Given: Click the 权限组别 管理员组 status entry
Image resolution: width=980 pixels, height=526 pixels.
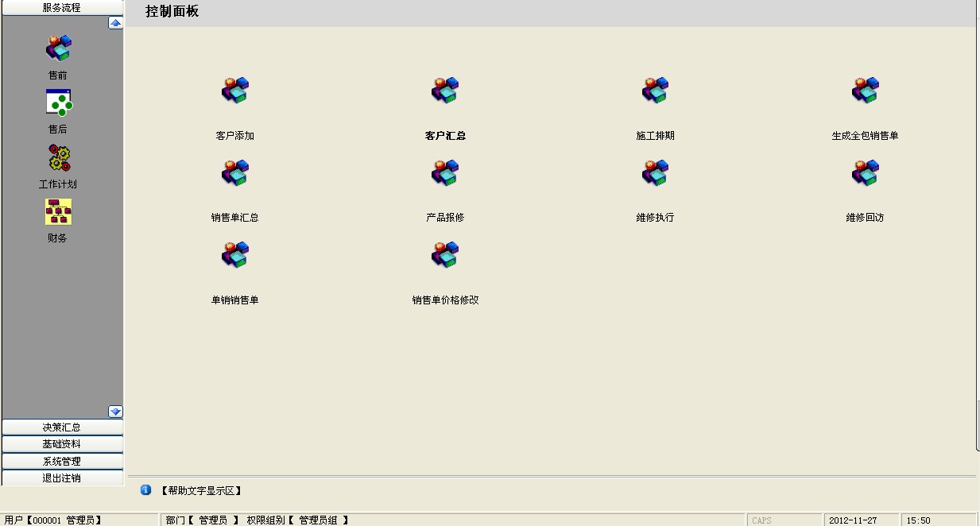Looking at the screenshot, I should 298,520.
